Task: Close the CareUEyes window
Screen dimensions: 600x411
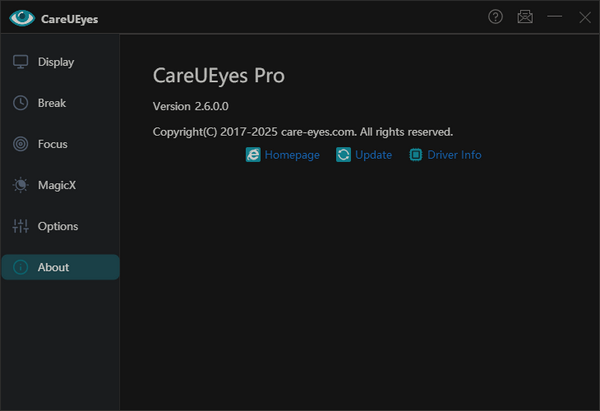Action: pos(585,17)
